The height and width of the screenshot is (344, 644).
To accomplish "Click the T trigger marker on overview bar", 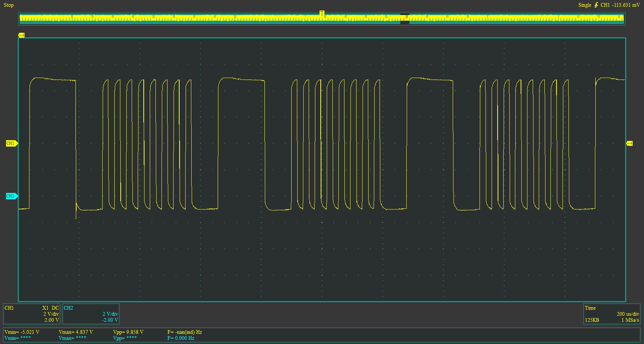I will click(322, 14).
